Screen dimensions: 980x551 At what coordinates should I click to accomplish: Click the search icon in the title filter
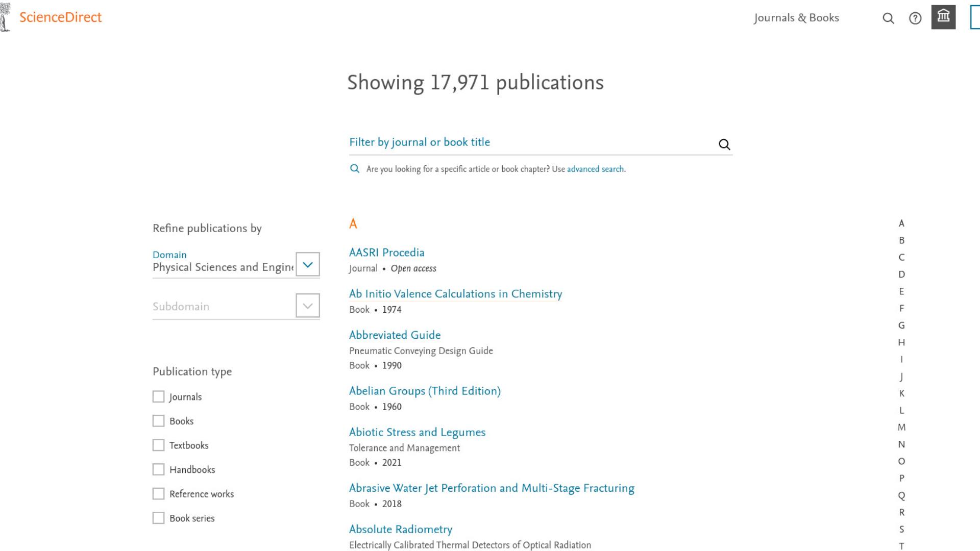tap(724, 144)
